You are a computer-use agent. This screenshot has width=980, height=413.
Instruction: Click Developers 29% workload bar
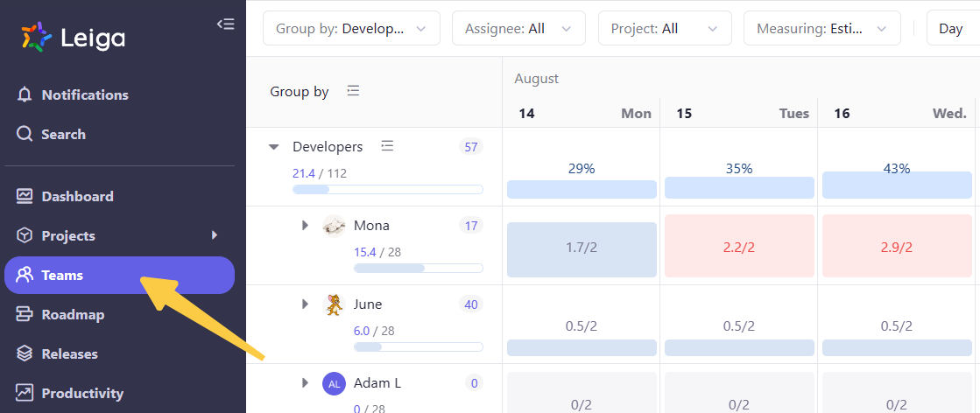(582, 189)
